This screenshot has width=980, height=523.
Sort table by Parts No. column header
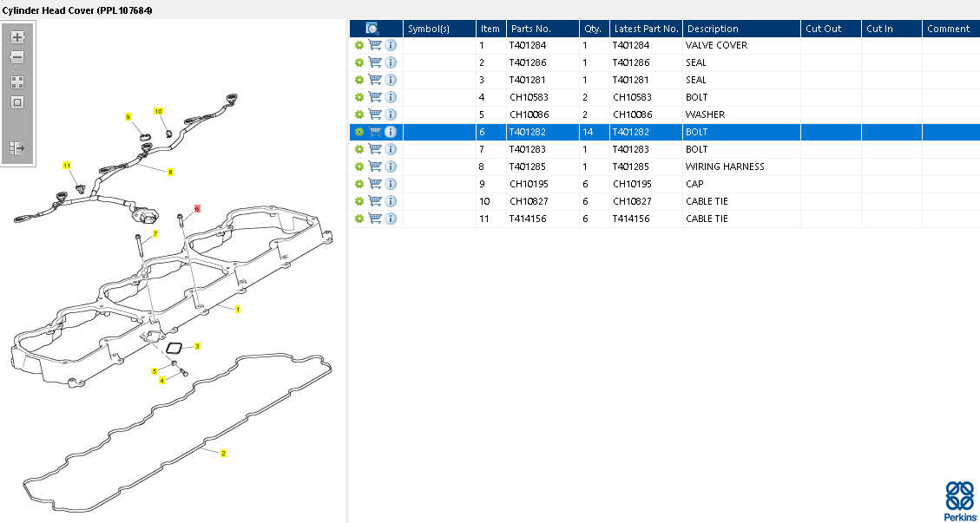click(x=543, y=29)
